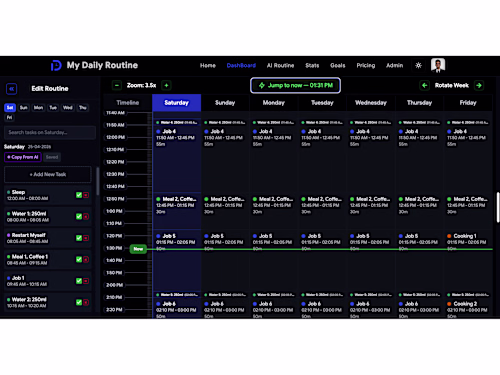Toggle the Job 1 task checkbox
The width and height of the screenshot is (500, 375).
79,281
